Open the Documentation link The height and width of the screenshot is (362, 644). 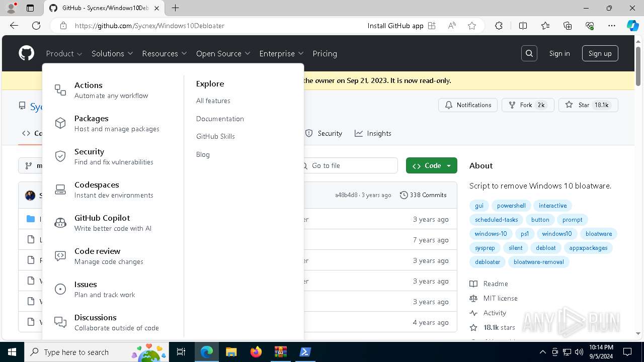point(220,119)
